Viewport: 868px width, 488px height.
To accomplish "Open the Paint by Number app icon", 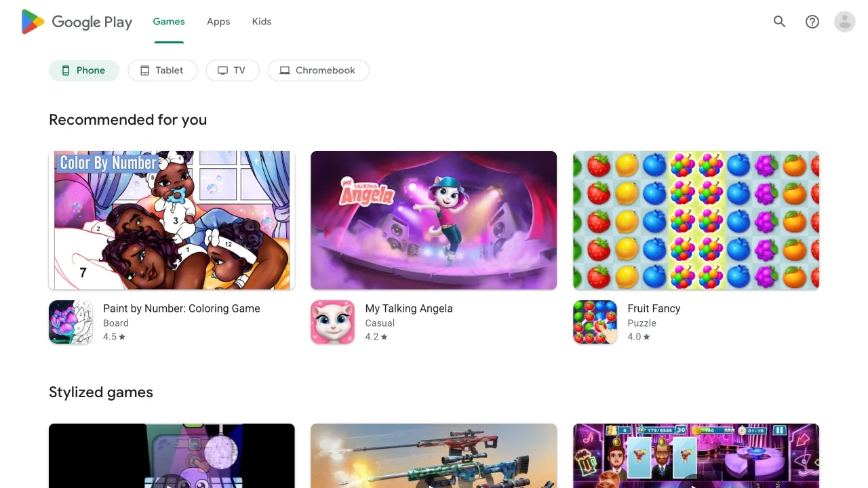I will click(71, 322).
